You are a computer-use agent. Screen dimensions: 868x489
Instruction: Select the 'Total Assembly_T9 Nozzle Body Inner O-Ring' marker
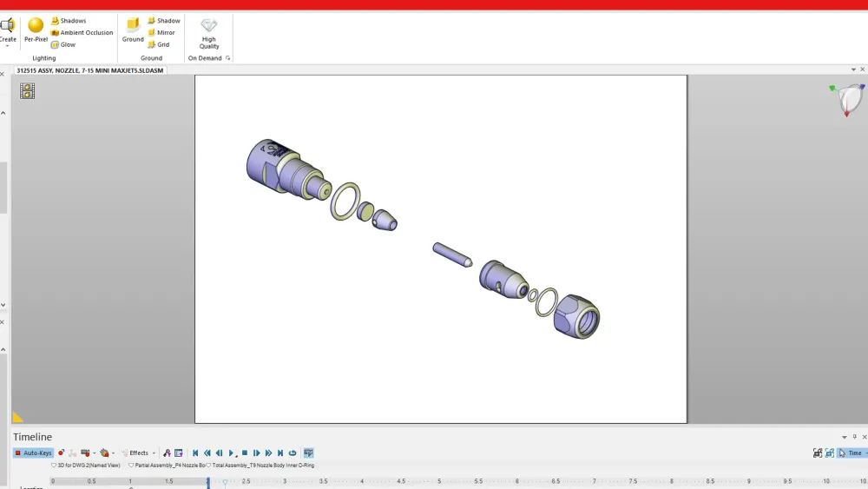260,466
